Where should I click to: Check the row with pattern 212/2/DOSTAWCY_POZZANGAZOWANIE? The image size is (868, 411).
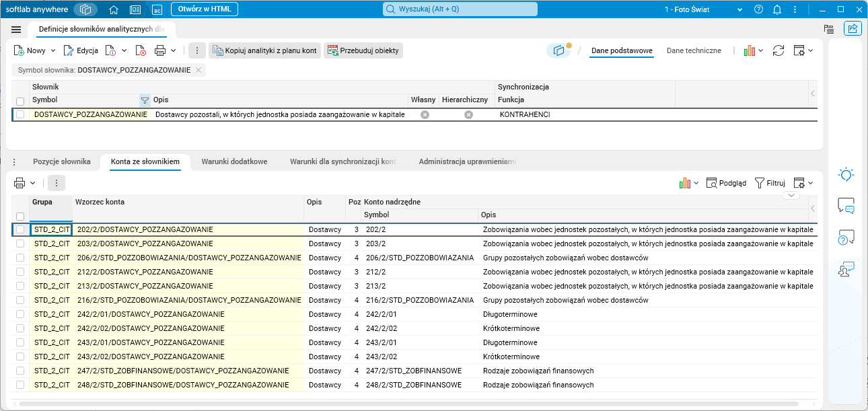pyautogui.click(x=20, y=272)
